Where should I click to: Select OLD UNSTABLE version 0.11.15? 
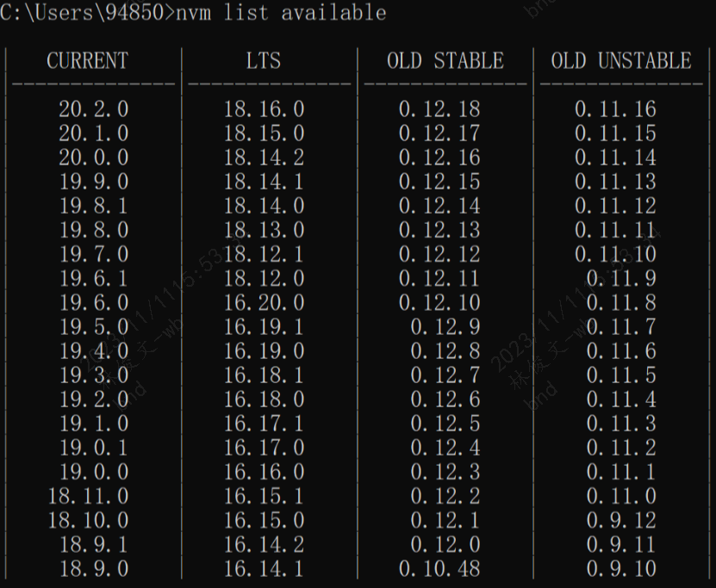pyautogui.click(x=615, y=133)
